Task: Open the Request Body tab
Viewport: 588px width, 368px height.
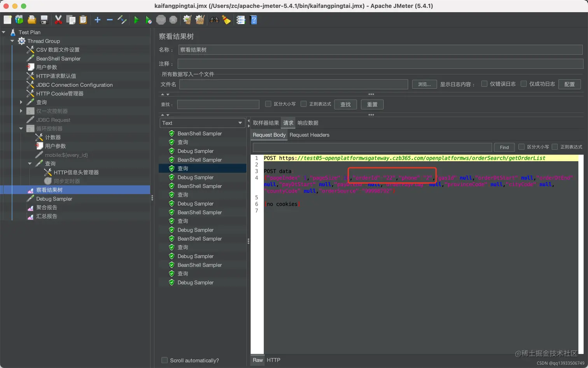Action: point(269,135)
